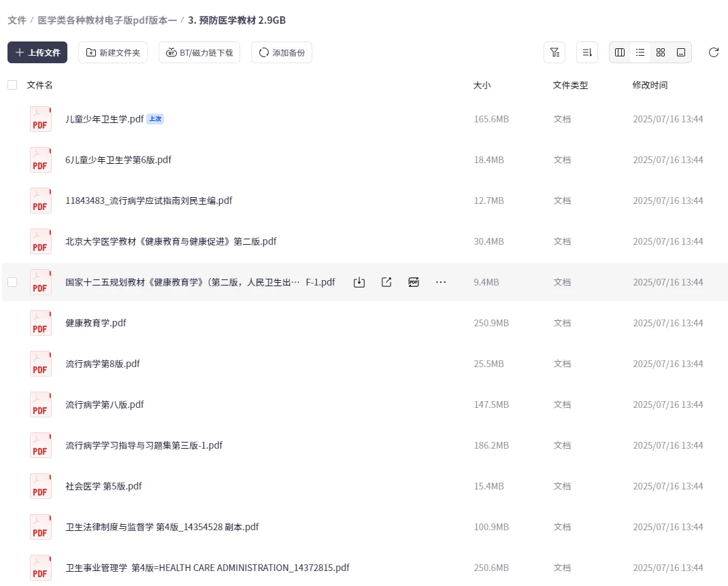Go to 文件 root in breadcrumb
728x586 pixels.
tap(17, 20)
